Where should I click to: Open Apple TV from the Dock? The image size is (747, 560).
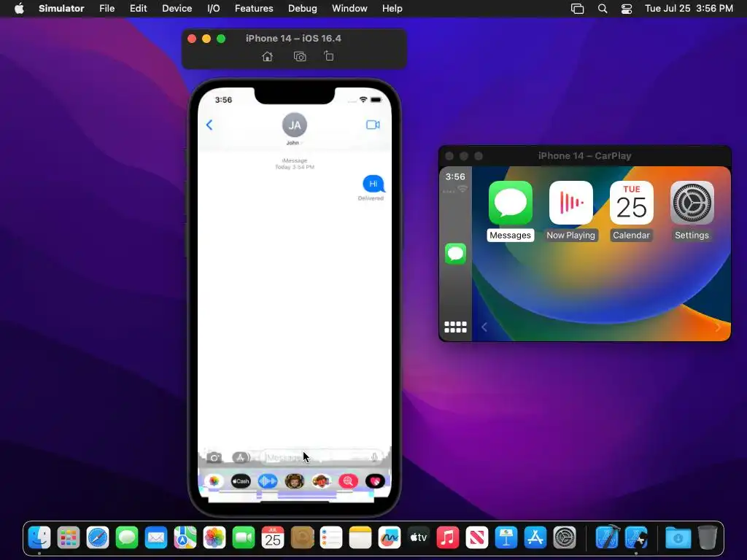coord(418,538)
